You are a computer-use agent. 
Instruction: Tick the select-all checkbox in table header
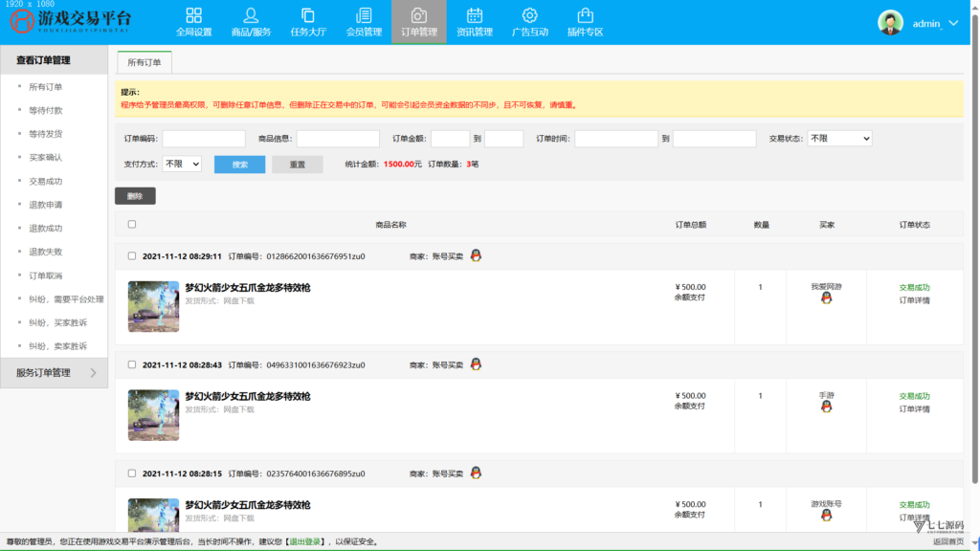132,224
